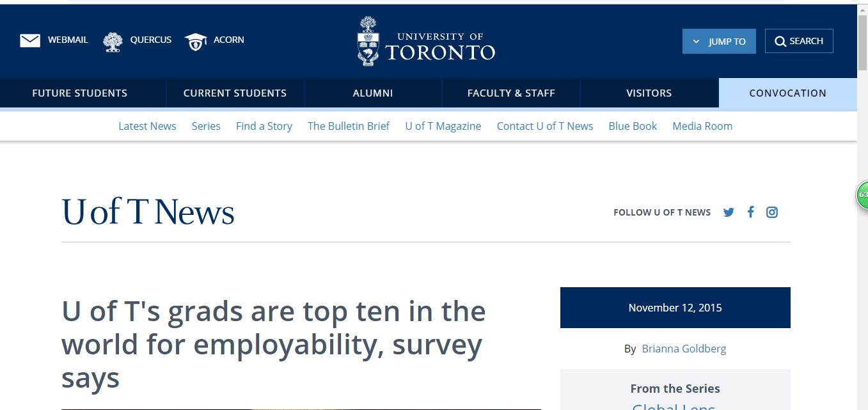
Task: Go to Faculty & Staff section
Action: coord(511,93)
